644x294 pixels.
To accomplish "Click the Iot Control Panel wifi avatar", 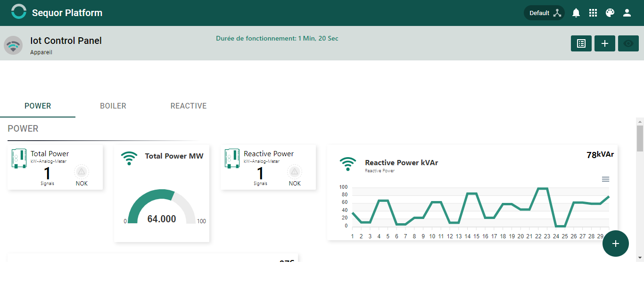I will 13,45.
